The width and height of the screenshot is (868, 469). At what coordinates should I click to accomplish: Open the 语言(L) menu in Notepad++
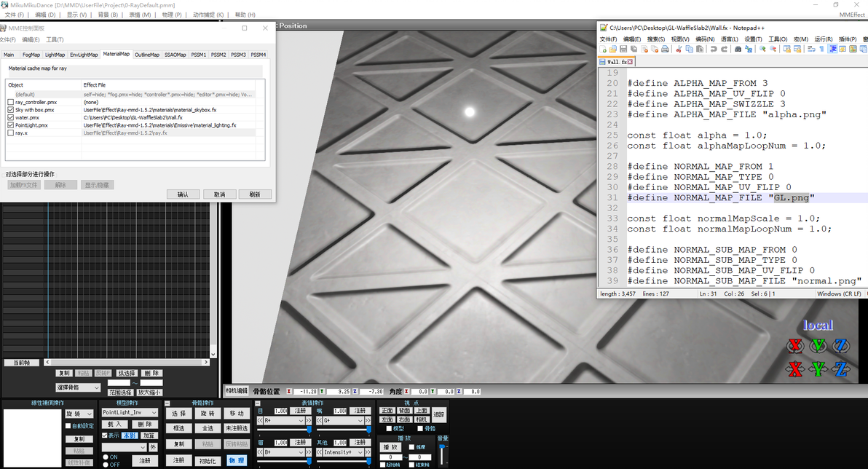click(728, 39)
